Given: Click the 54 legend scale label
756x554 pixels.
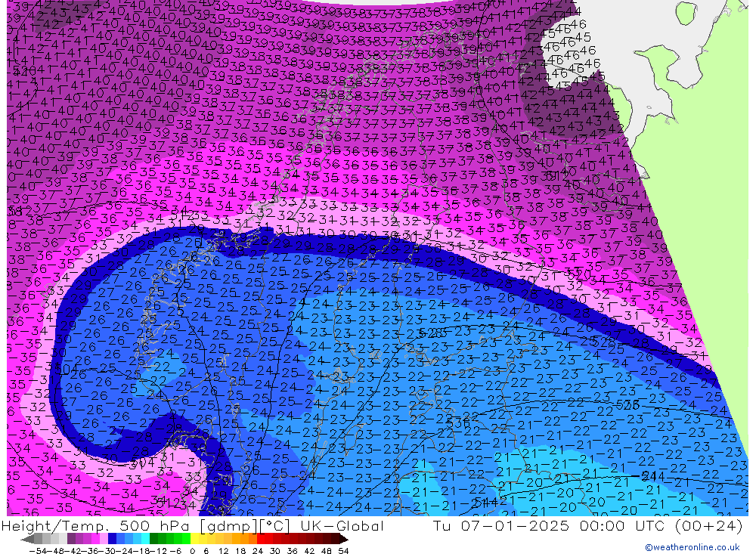Looking at the screenshot, I should (343, 551).
